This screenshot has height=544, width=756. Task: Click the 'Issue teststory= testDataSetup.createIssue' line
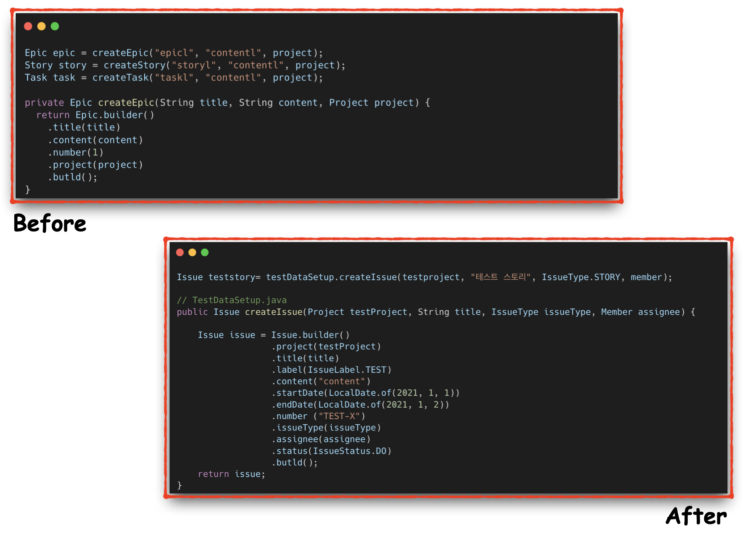click(x=425, y=277)
